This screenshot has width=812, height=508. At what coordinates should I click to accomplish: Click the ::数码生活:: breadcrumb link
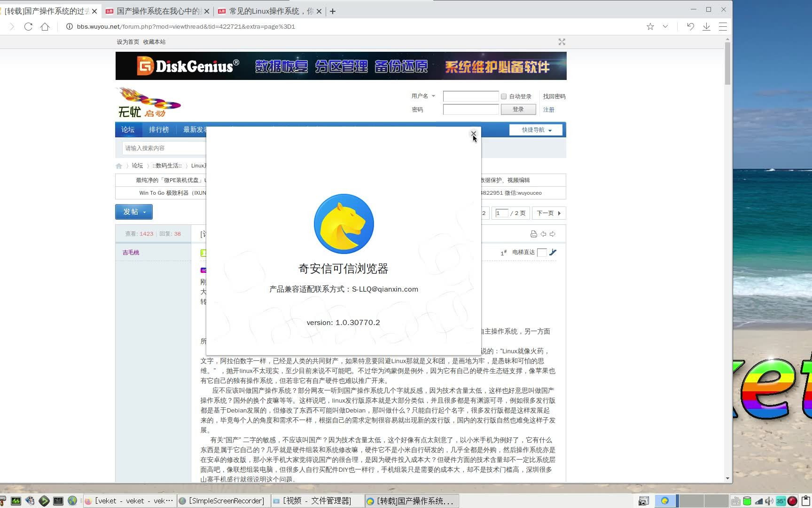[167, 166]
